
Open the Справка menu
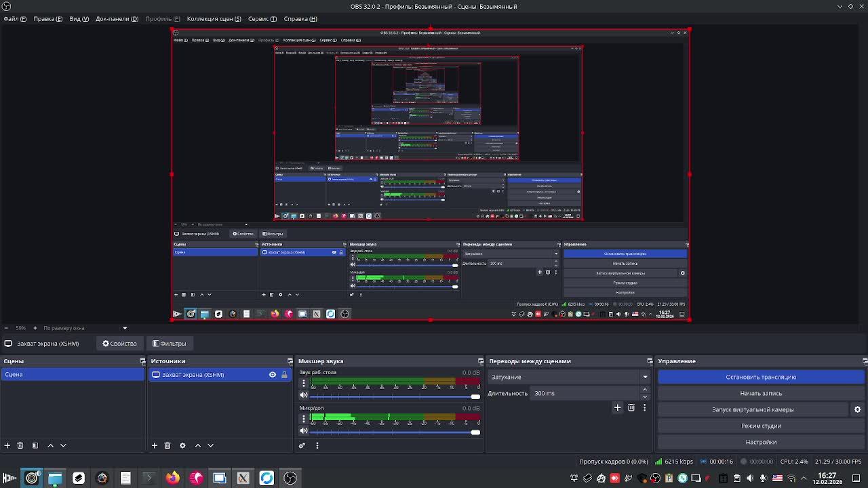click(x=300, y=19)
